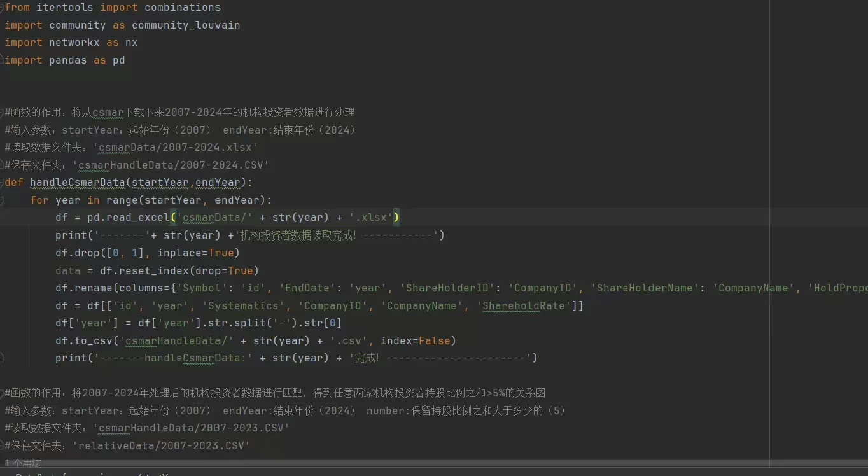Open the '1 个用法' usages hint
Screen dimensions: 868x476
(x=23, y=463)
